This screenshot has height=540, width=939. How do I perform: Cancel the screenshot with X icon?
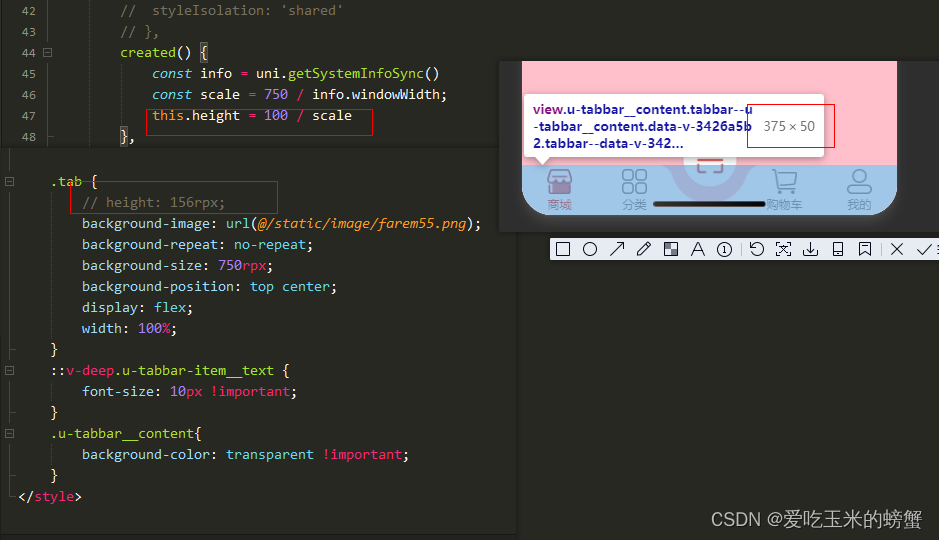click(x=896, y=249)
